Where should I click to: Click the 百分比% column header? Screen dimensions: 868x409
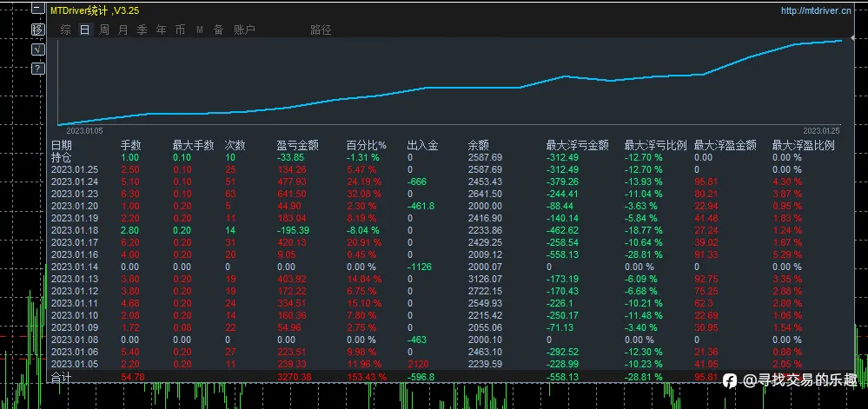tap(367, 146)
